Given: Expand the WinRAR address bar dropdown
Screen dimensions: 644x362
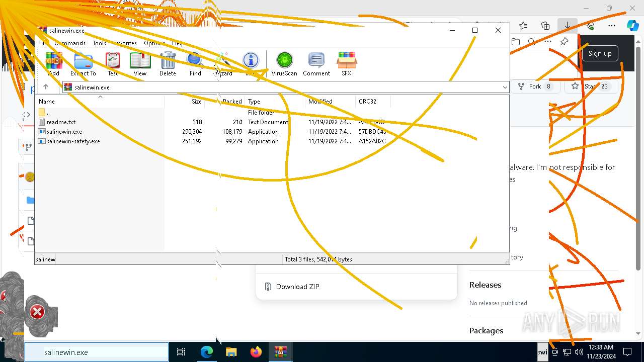Looking at the screenshot, I should (x=505, y=87).
